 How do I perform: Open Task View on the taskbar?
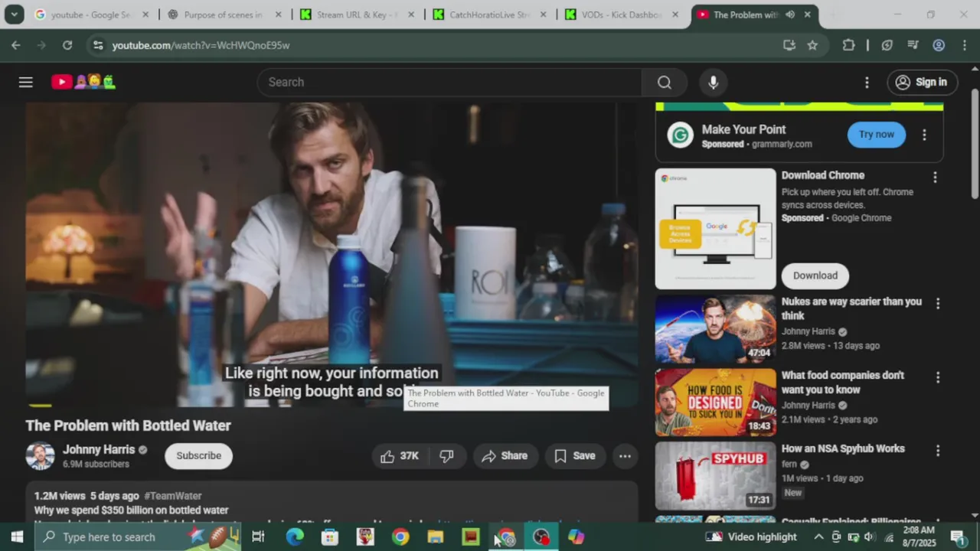[258, 536]
